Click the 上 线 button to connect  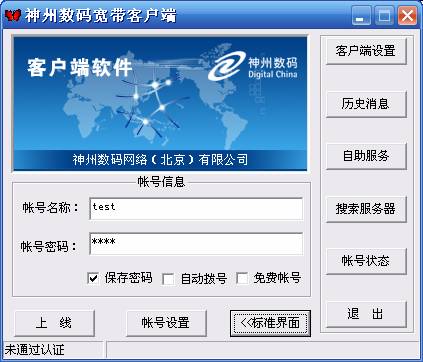pos(55,323)
